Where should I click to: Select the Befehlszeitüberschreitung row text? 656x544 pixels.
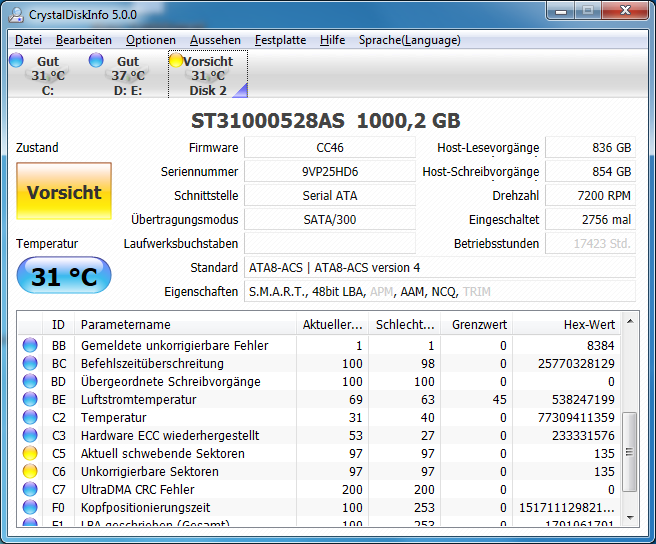(x=152, y=363)
